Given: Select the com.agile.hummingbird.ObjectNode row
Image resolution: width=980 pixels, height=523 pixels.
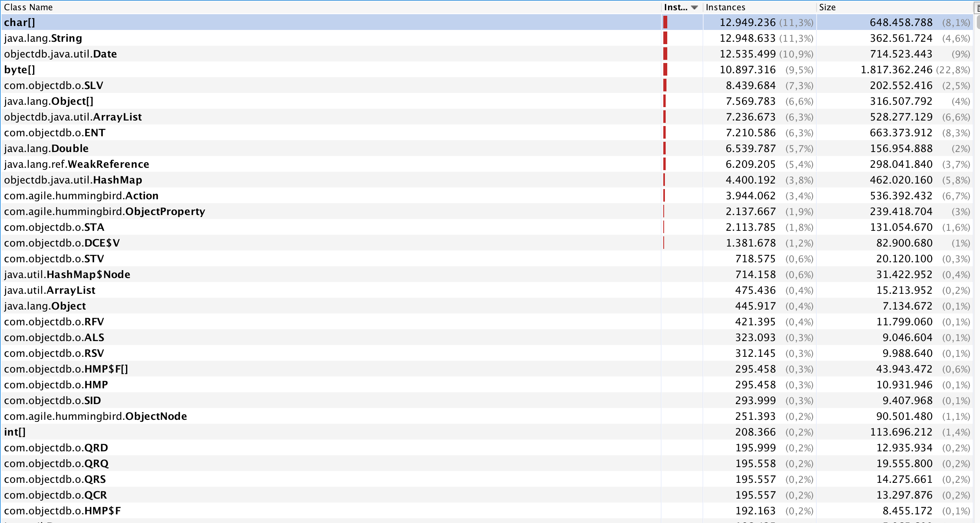Looking at the screenshot, I should click(x=487, y=416).
